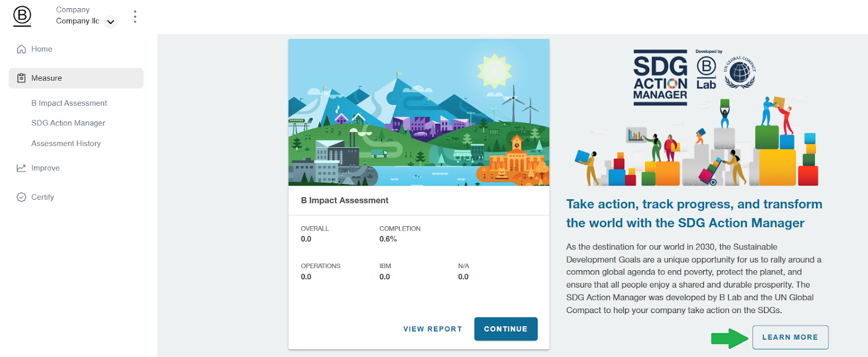Viewport: 868px width, 357px height.
Task: Click the Measure clipboard icon
Action: pos(21,78)
